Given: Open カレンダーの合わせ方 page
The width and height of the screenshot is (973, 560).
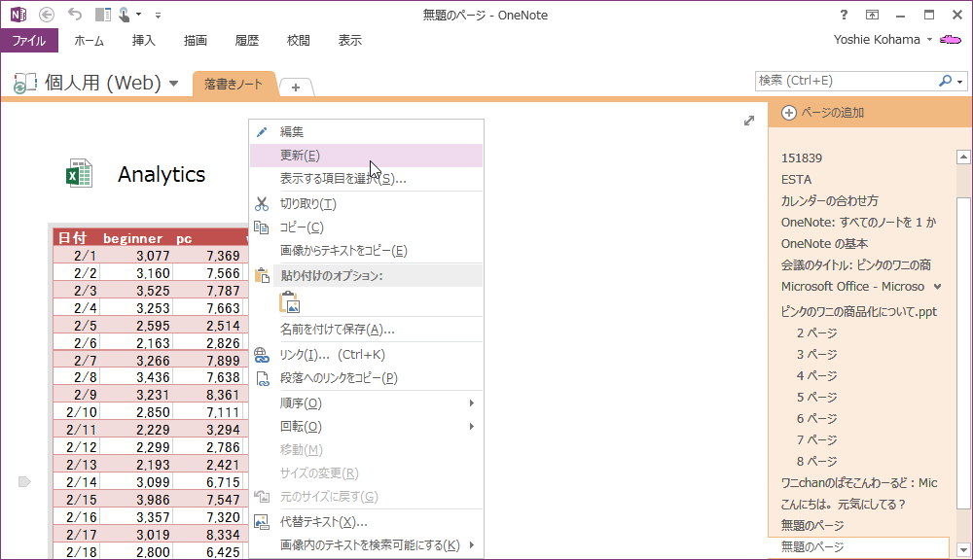Looking at the screenshot, I should pos(830,201).
